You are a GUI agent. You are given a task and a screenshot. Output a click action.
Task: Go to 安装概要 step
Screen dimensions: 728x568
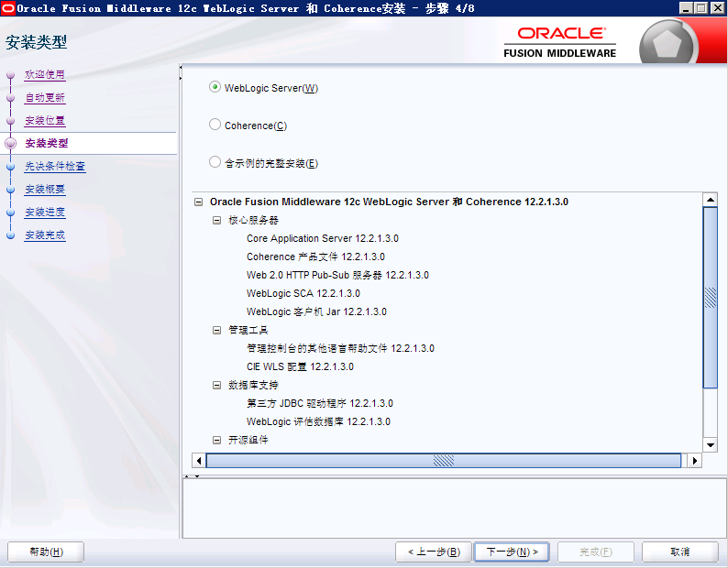click(45, 189)
